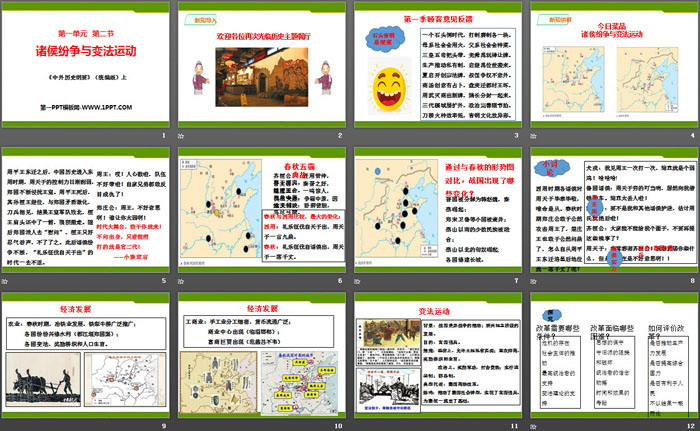Screen dimensions: 700x431
Task: Open slide 6 titled 春秋五霸
Action: (x=261, y=212)
